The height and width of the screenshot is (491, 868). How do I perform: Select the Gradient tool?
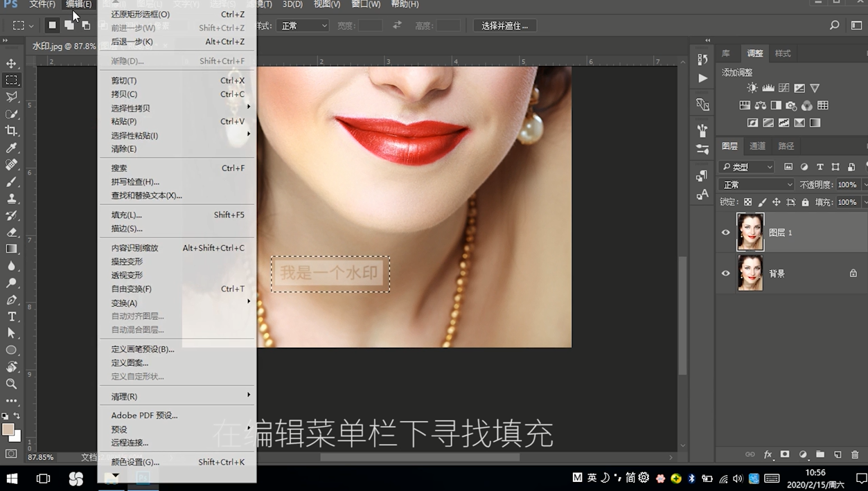pyautogui.click(x=11, y=249)
